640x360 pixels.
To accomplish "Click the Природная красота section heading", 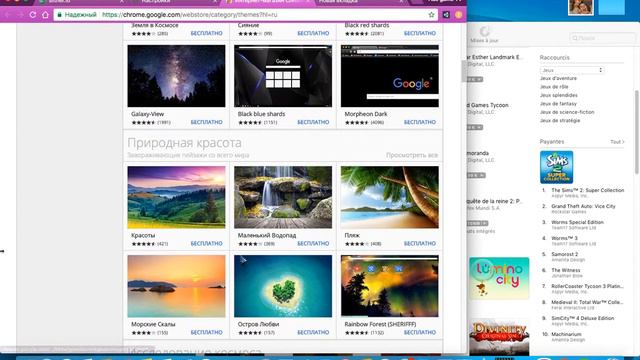I will coord(184,143).
